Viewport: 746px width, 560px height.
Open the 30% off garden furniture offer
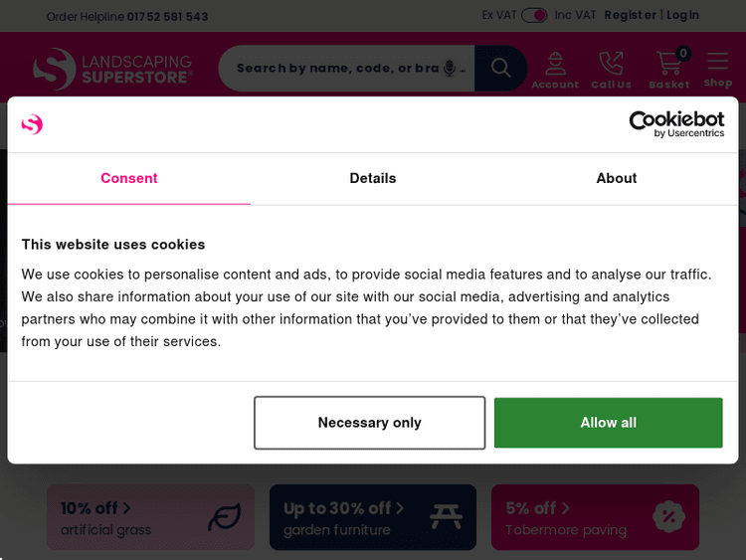pos(373,517)
